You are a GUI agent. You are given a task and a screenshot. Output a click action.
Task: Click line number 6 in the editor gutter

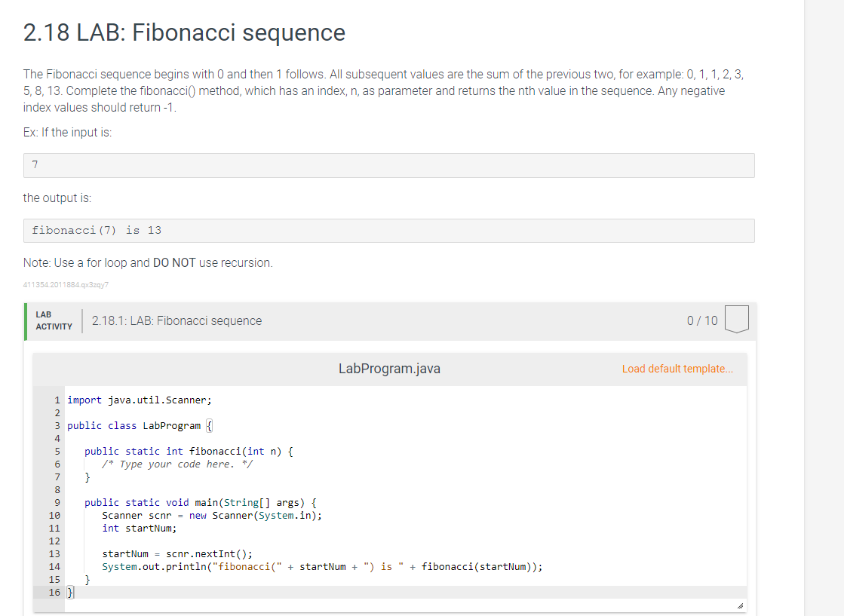[x=57, y=464]
